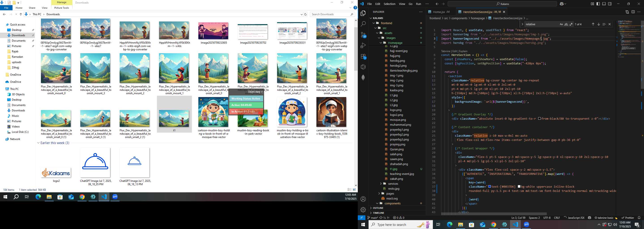Expand the TIMELINE section
Viewport: 644px width, 229px height.
(378, 213)
